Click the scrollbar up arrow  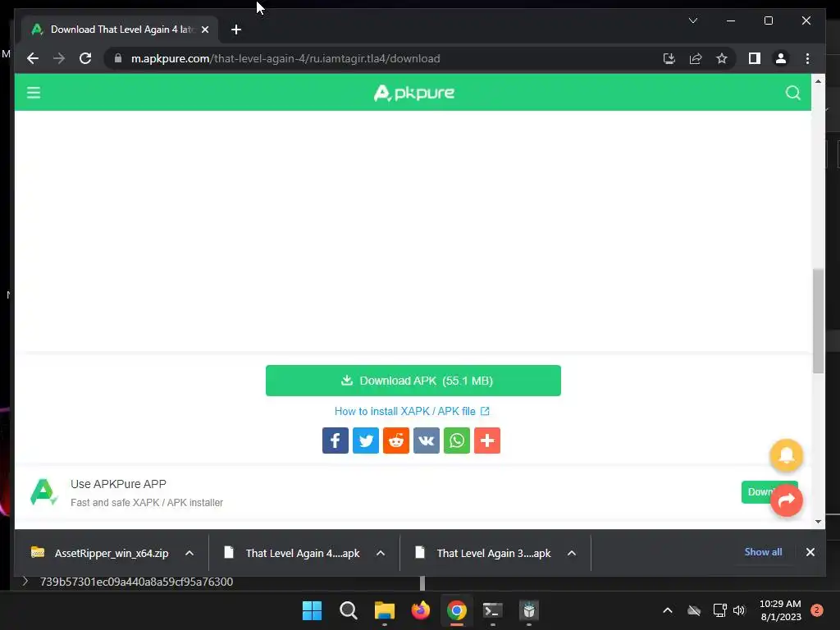click(818, 81)
